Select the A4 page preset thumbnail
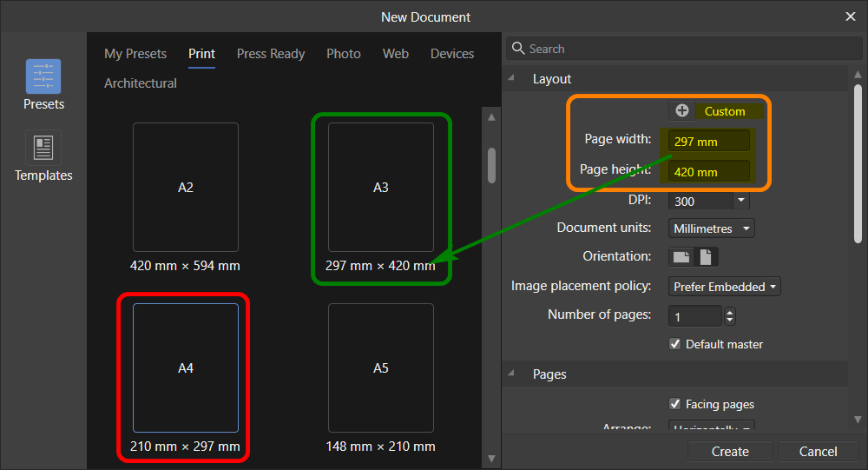The image size is (868, 470). (185, 367)
